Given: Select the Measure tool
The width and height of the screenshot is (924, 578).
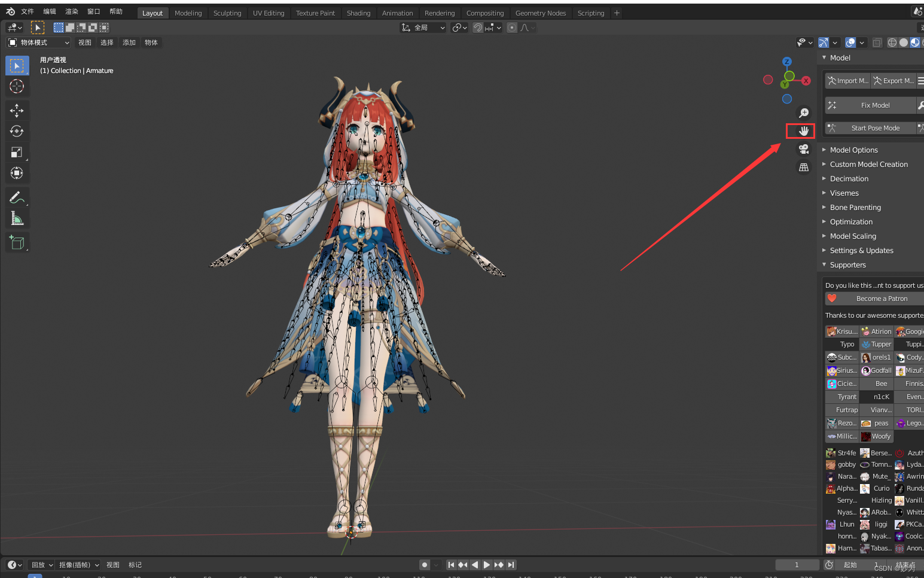Looking at the screenshot, I should pos(17,218).
